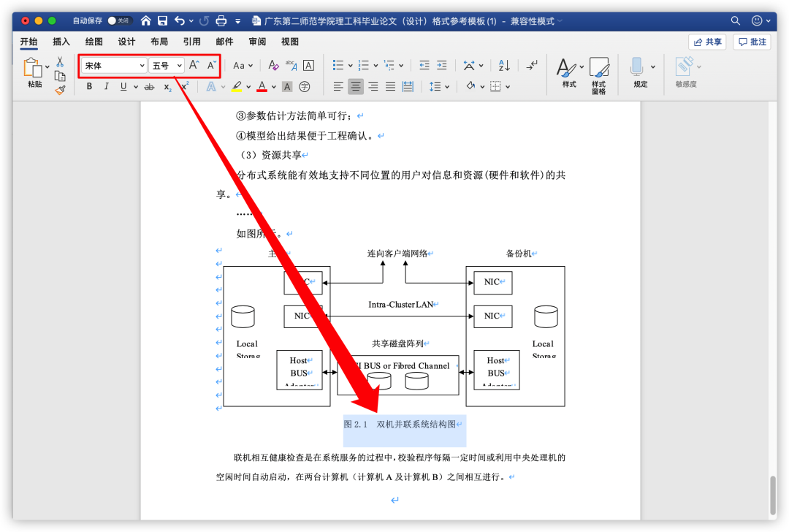Sort text with A-Z icon

click(x=503, y=65)
